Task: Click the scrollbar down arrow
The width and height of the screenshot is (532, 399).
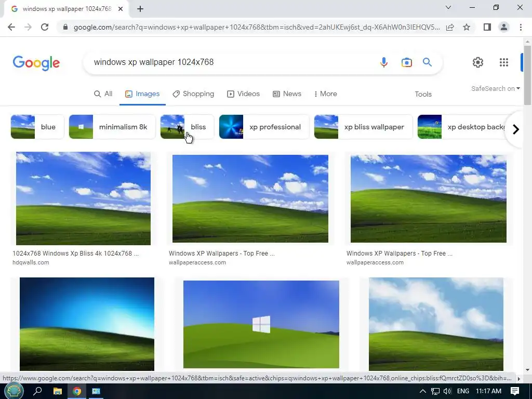Action: tap(527, 369)
